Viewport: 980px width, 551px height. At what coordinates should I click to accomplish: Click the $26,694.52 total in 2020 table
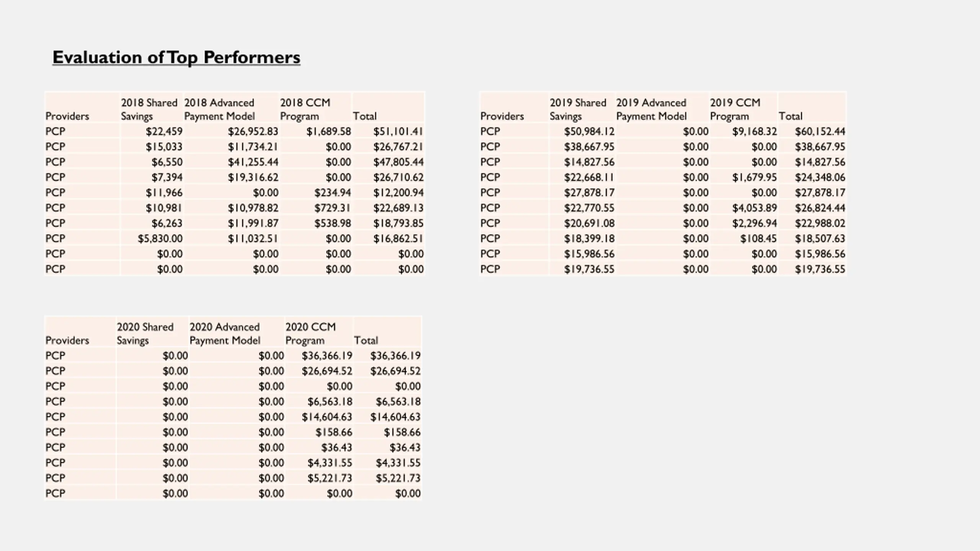395,371
